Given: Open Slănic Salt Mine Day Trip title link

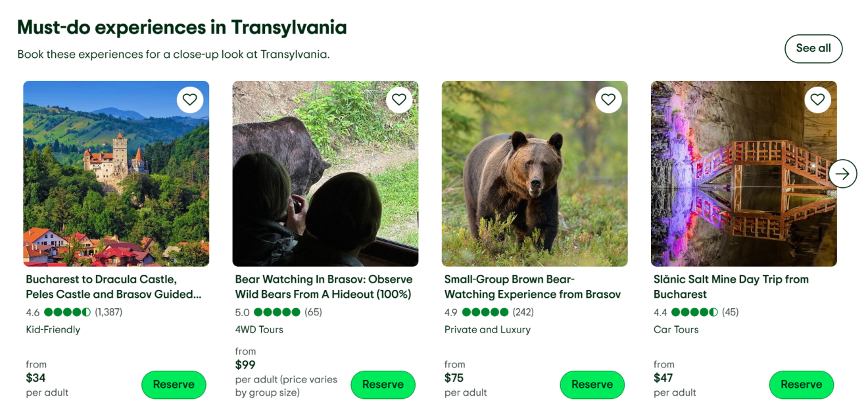Looking at the screenshot, I should pyautogui.click(x=731, y=287).
